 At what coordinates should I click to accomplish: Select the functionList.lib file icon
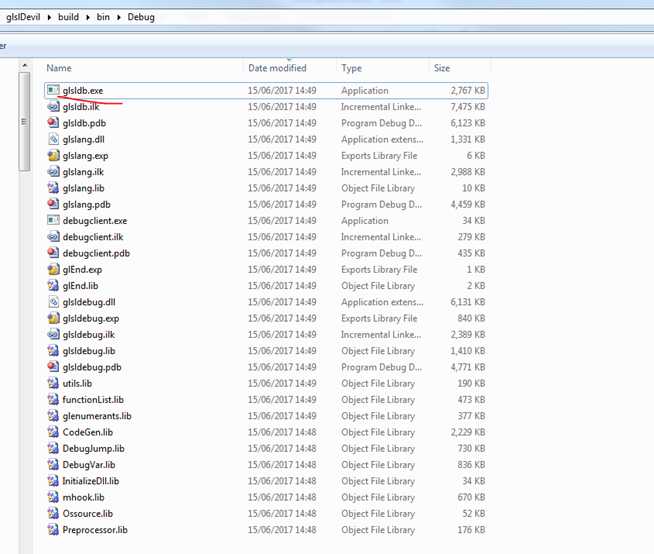(x=53, y=399)
